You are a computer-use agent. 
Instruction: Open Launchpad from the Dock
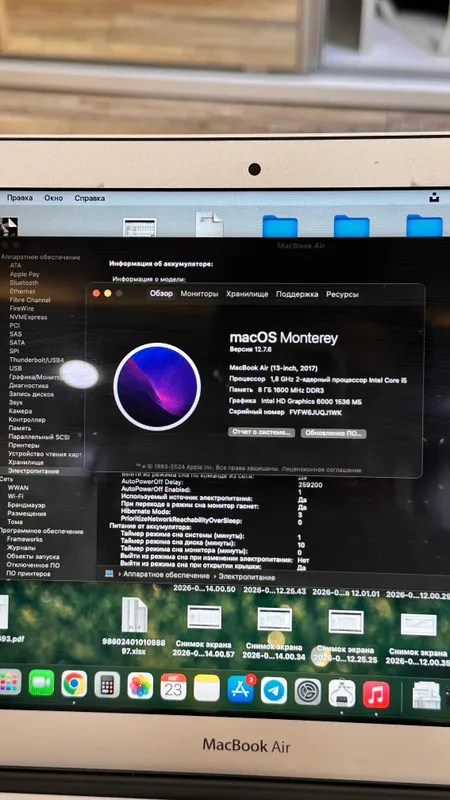9,682
